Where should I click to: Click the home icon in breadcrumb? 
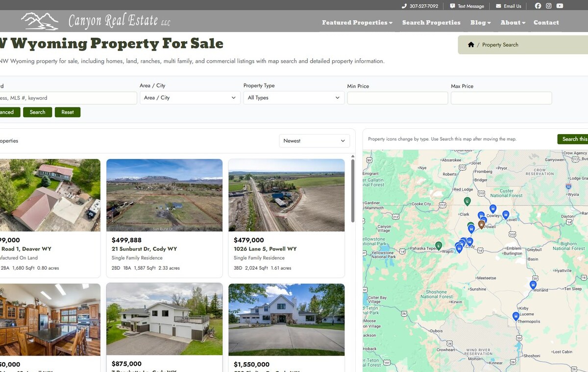tap(471, 45)
